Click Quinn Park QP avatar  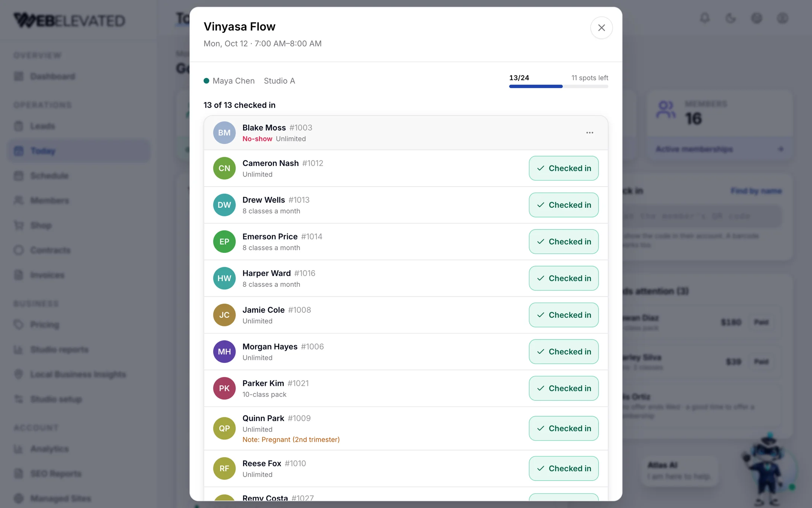224,428
